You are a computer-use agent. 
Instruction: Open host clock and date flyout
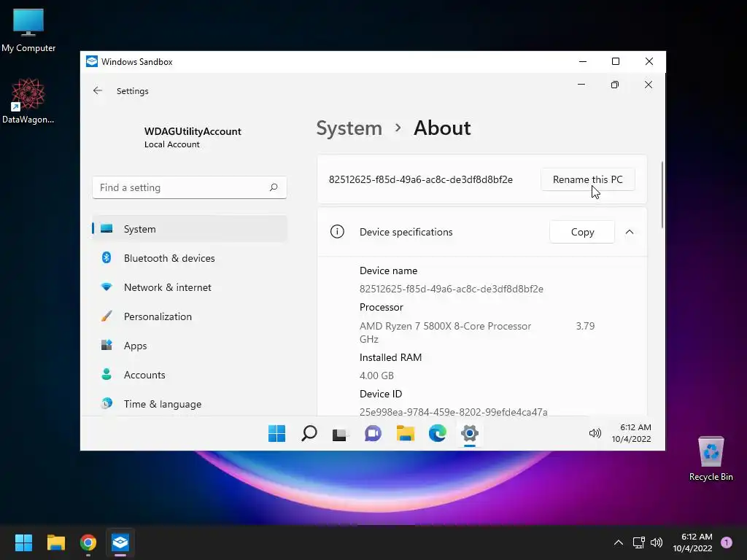click(693, 542)
